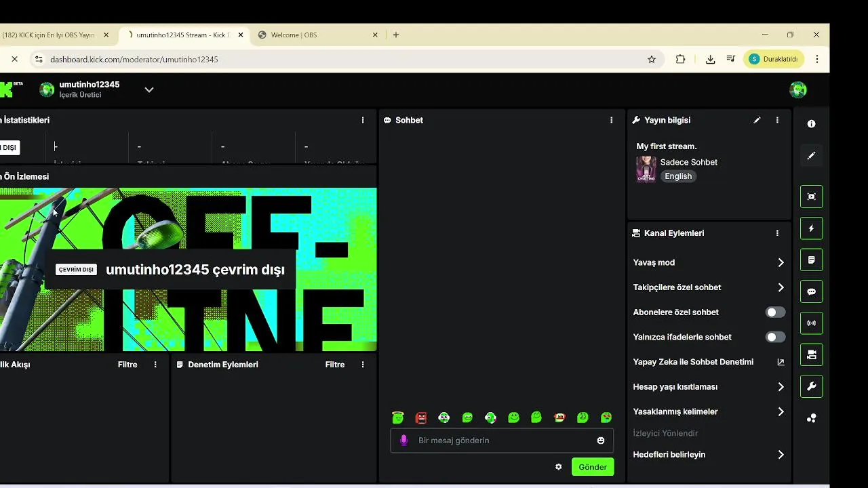The image size is (868, 488).
Task: Toggle the note-shaped panel sidebar icon
Action: point(811,260)
